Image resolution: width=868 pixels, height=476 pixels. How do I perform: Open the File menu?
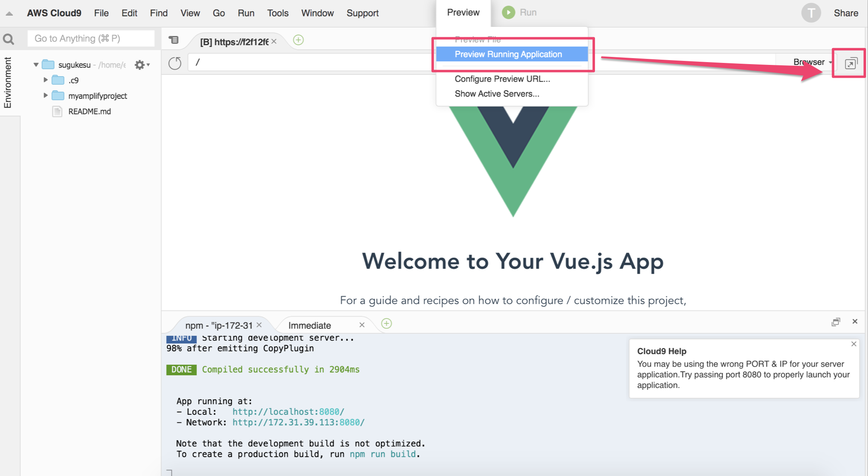pyautogui.click(x=101, y=13)
